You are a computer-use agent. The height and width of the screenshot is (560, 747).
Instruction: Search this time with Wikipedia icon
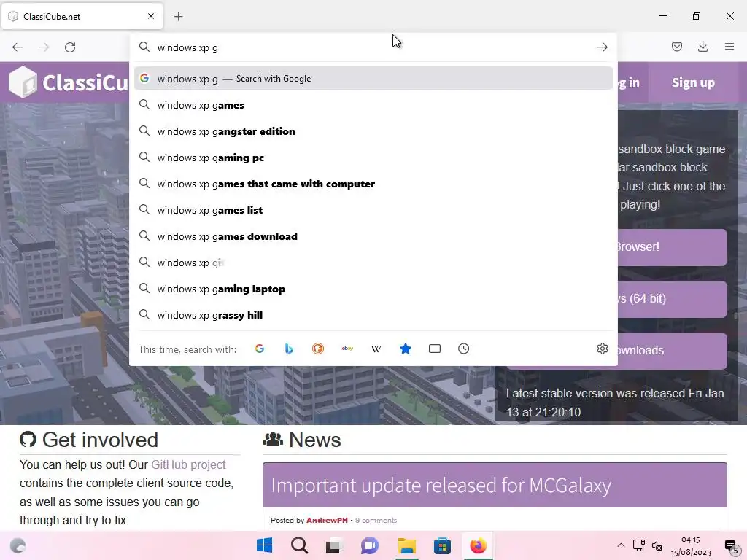click(x=376, y=349)
